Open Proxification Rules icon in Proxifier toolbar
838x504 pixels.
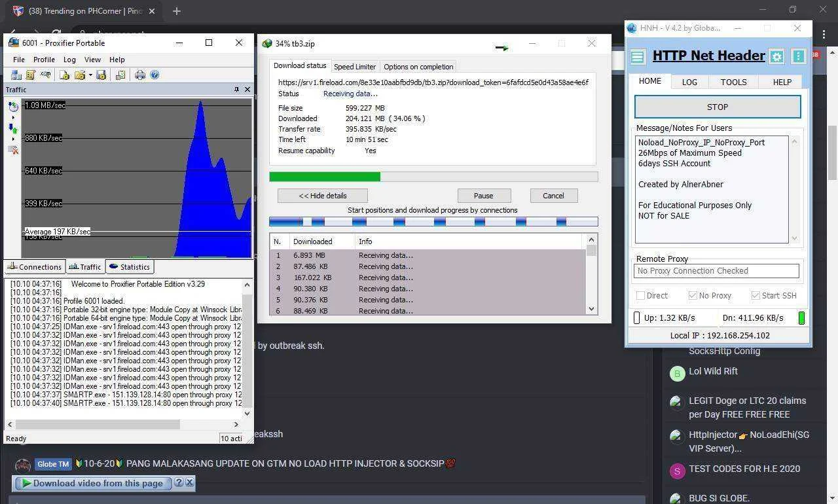coord(30,75)
